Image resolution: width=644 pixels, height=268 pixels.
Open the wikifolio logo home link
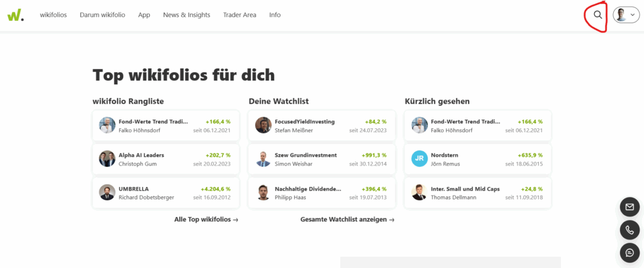click(x=15, y=15)
